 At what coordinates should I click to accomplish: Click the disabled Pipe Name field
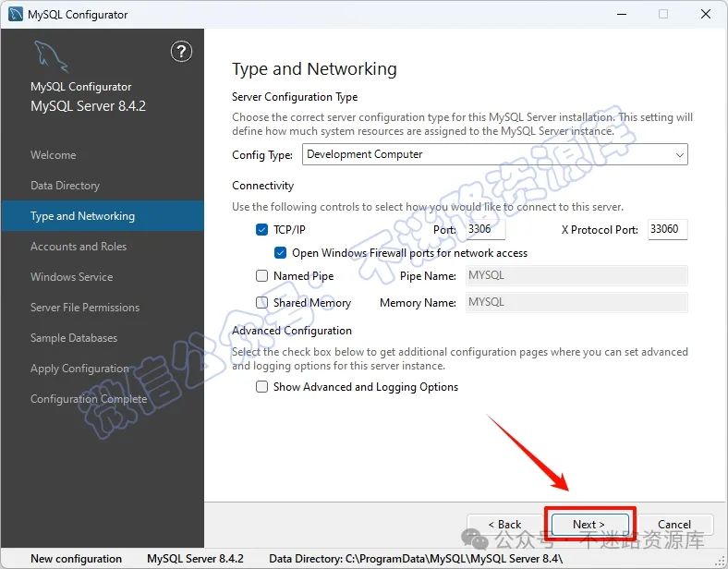pyautogui.click(x=576, y=275)
